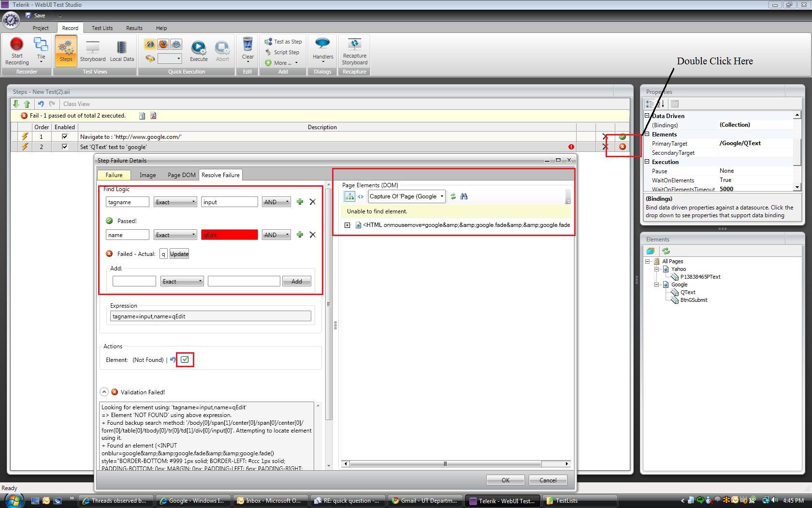Add a Script Step
This screenshot has width=812, height=508.
pos(282,52)
